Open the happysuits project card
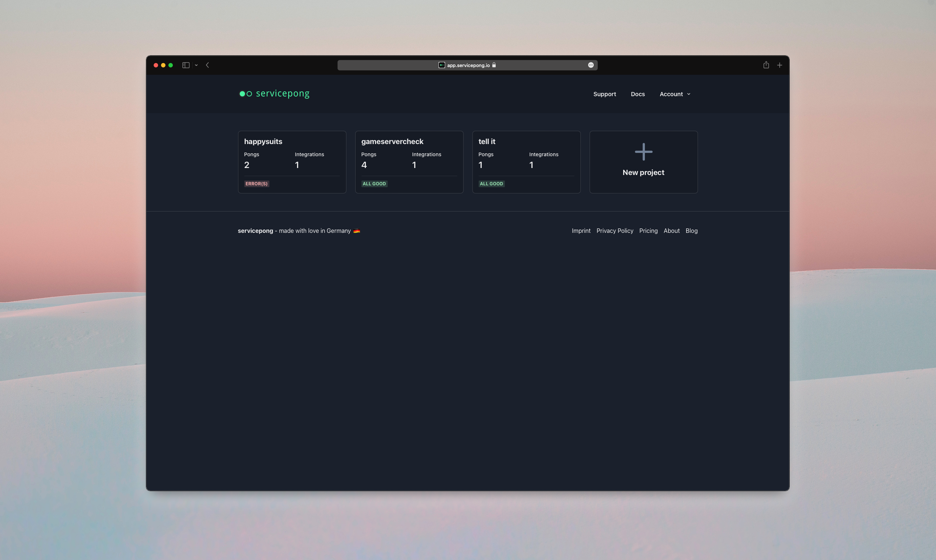 292,162
